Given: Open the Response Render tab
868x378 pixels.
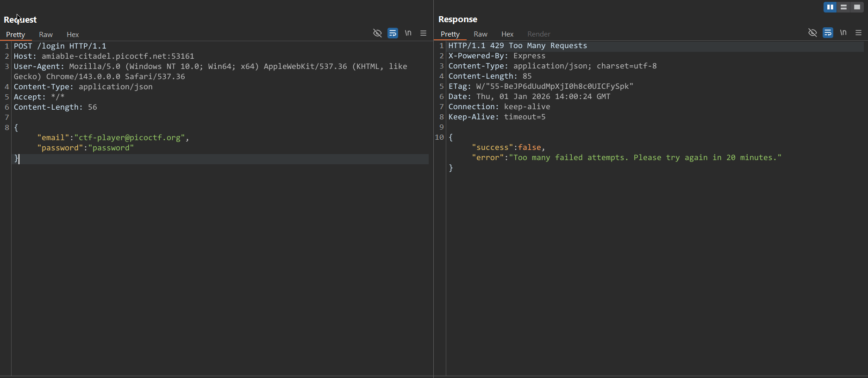Looking at the screenshot, I should click(539, 34).
